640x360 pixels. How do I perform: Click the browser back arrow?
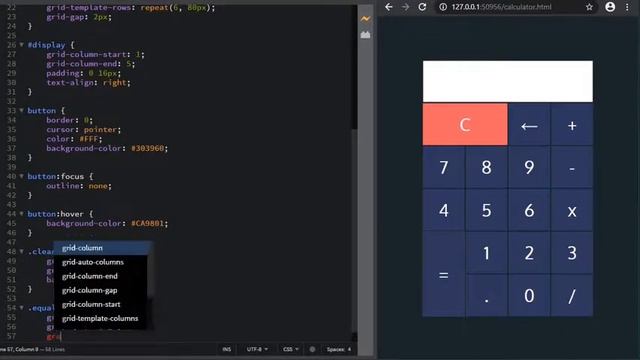pos(389,7)
